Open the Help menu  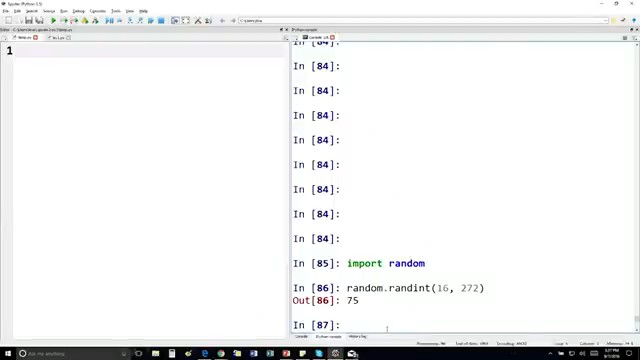pyautogui.click(x=143, y=11)
